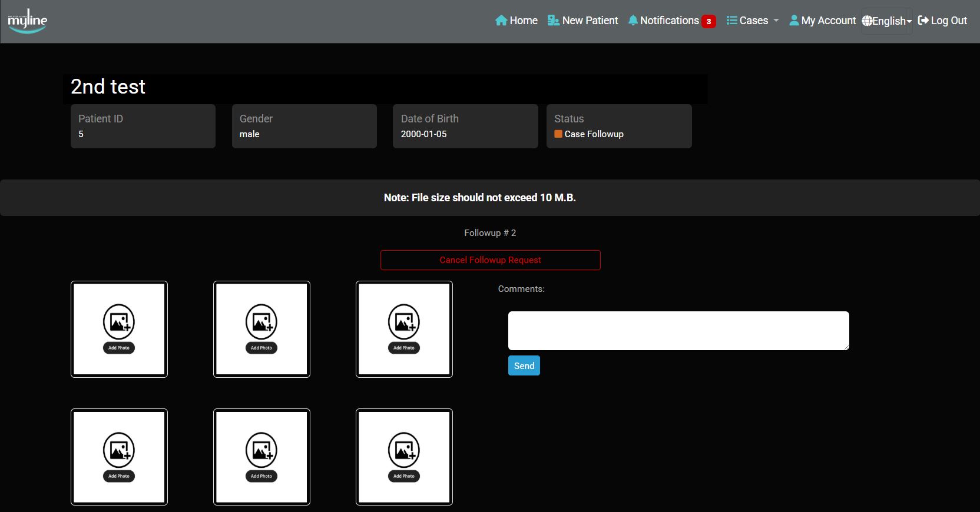Add photo in middle bottom-row slot

(261, 457)
